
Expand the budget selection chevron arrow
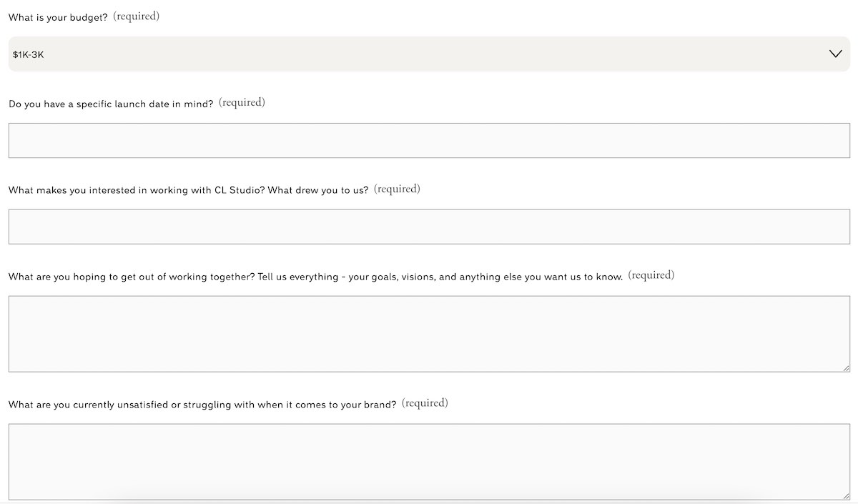pyautogui.click(x=834, y=54)
